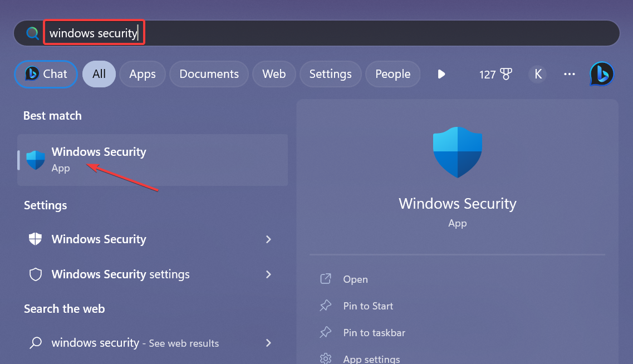Viewport: 633px width, 364px height.
Task: Click the Pin to taskbar pin icon
Action: (326, 332)
